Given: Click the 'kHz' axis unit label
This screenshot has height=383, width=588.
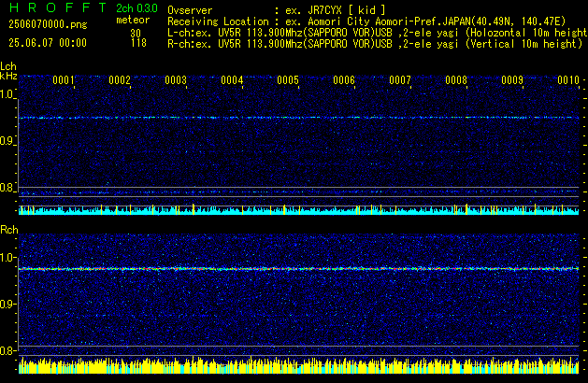Looking at the screenshot, I should (x=8, y=76).
